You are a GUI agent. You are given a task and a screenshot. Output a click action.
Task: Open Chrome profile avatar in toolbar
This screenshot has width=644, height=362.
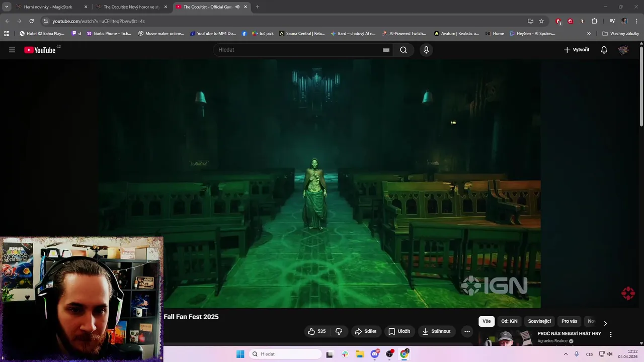624,21
